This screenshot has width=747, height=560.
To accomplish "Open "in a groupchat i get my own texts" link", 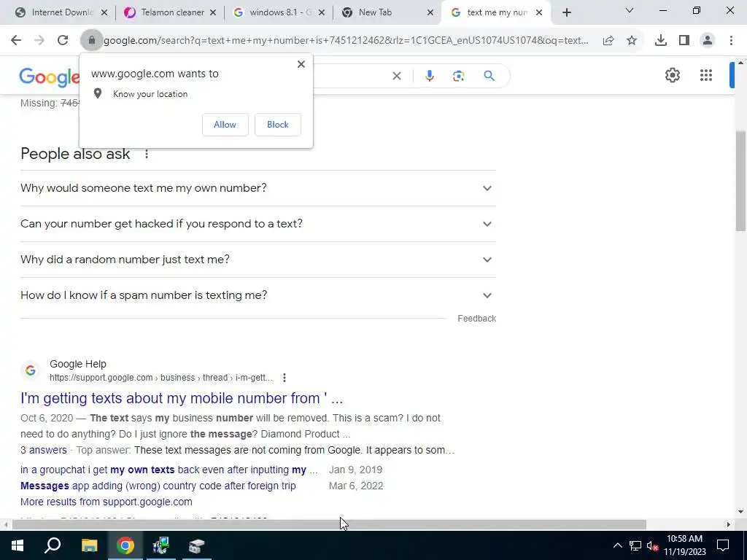I will click(x=169, y=470).
